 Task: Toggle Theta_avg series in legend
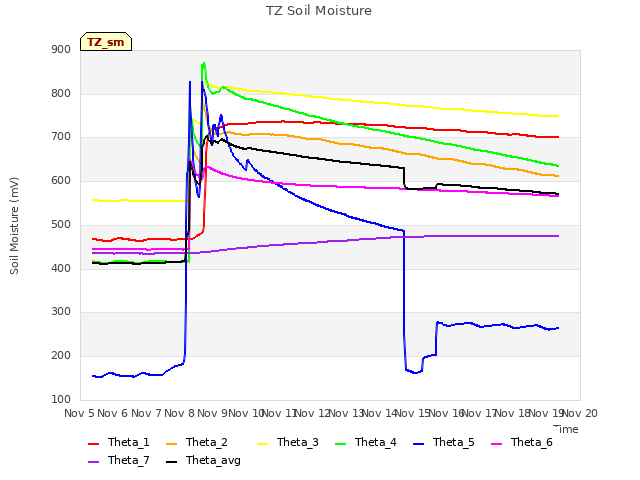[204, 460]
